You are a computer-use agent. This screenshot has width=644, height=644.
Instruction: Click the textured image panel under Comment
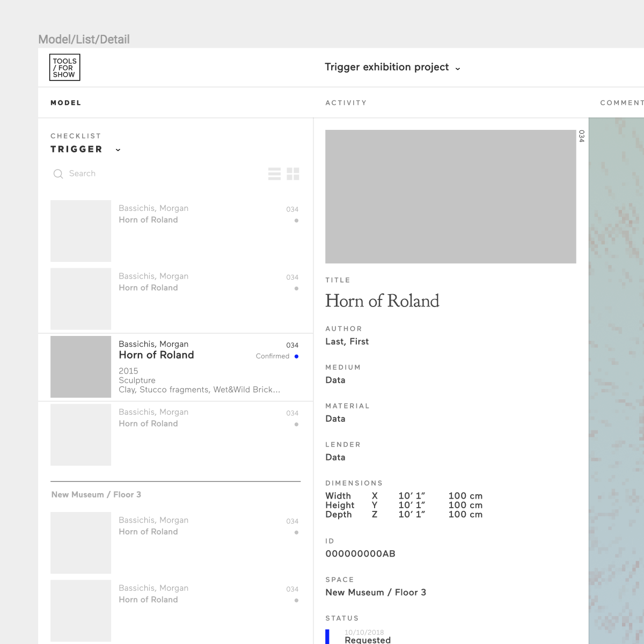point(616,381)
